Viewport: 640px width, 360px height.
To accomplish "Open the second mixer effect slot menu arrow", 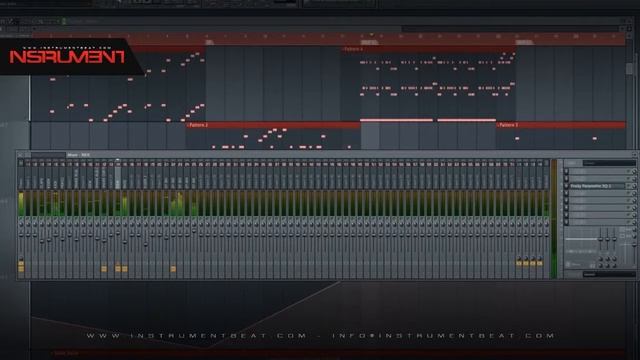I will [x=566, y=178].
